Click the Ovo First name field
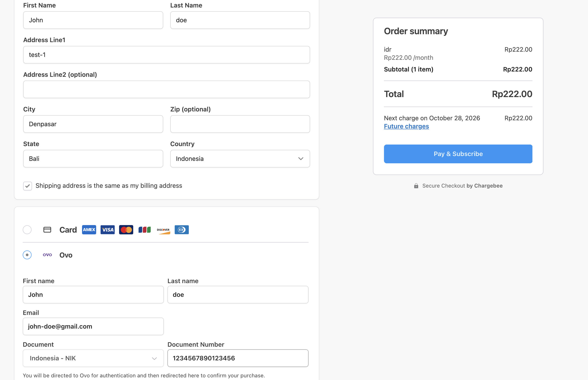 point(93,295)
